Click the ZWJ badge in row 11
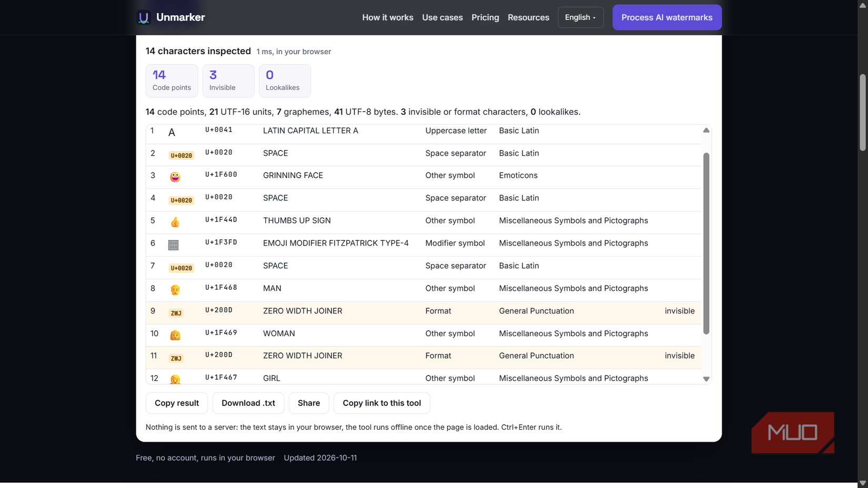This screenshot has height=488, width=868. (176, 359)
